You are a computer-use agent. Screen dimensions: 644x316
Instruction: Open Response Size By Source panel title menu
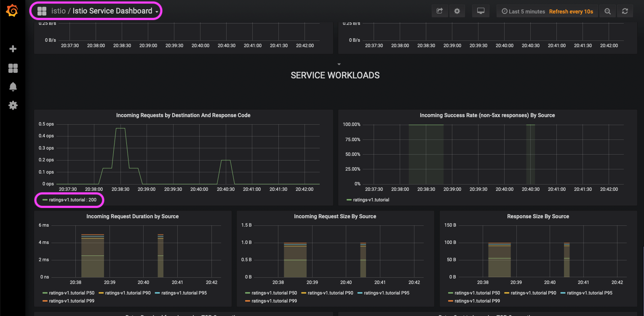[538, 216]
